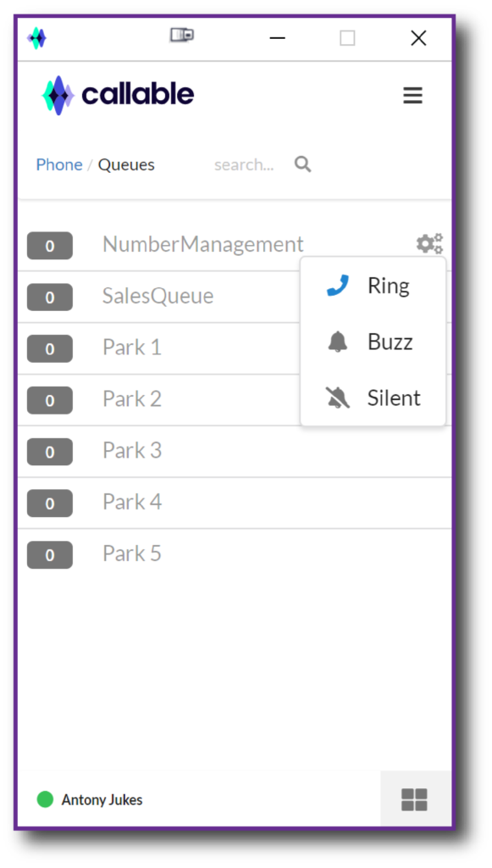Open the grid dashboard icon bottom corner
Image resolution: width=492 pixels, height=868 pixels.
[x=414, y=799]
